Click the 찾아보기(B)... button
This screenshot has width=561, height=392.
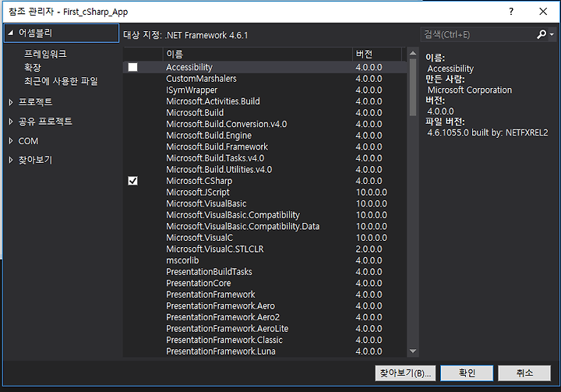(x=405, y=373)
